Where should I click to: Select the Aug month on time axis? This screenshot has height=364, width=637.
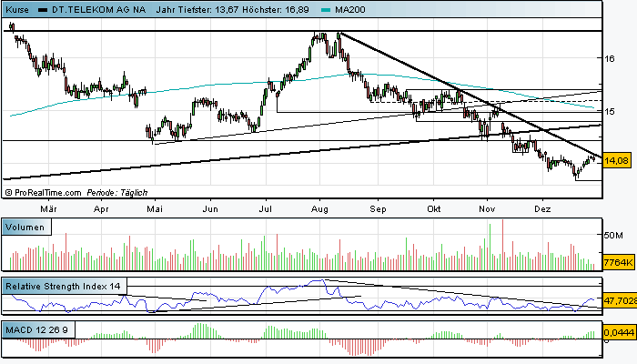pos(319,209)
